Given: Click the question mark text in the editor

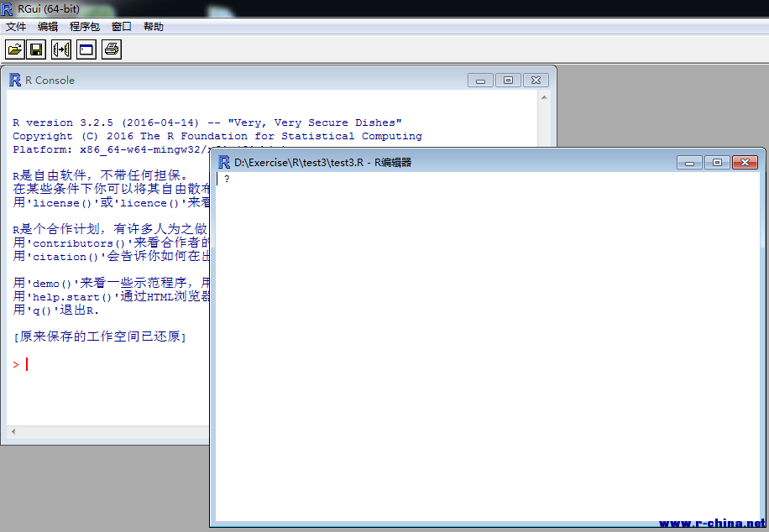Looking at the screenshot, I should (x=227, y=179).
